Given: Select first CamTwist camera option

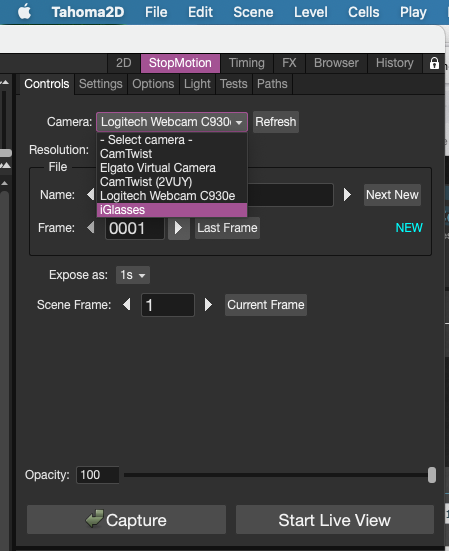Looking at the screenshot, I should pos(172,154).
